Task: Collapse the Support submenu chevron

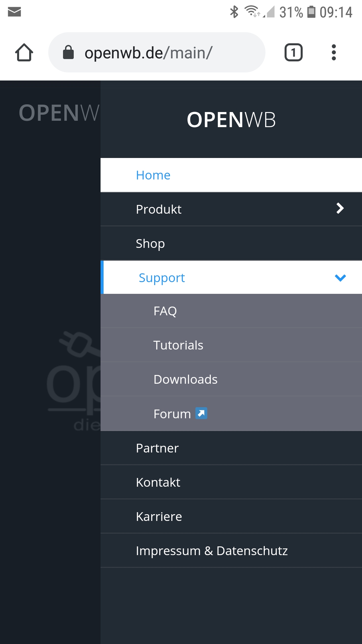Action: point(340,278)
